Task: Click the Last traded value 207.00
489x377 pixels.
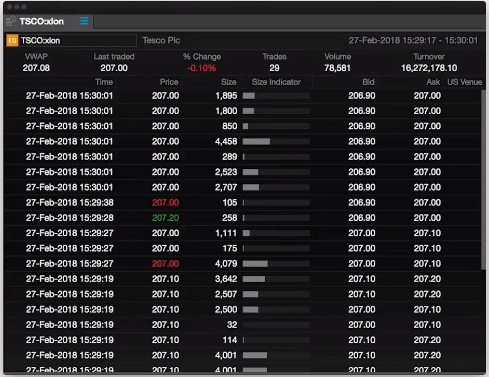Action: click(x=114, y=68)
